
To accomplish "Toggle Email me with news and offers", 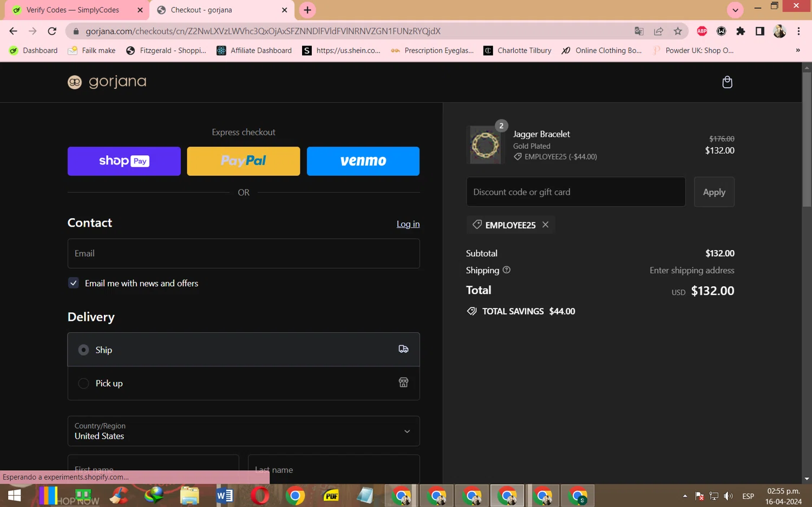I will click(74, 283).
